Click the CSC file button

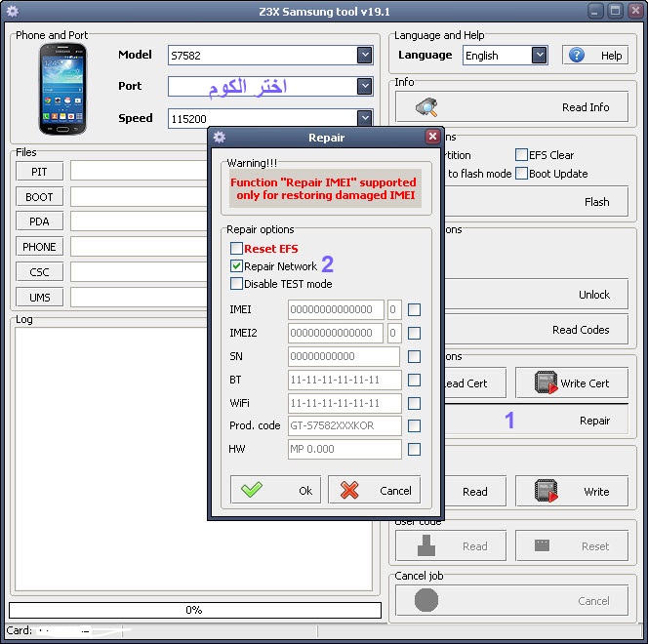pyautogui.click(x=39, y=272)
